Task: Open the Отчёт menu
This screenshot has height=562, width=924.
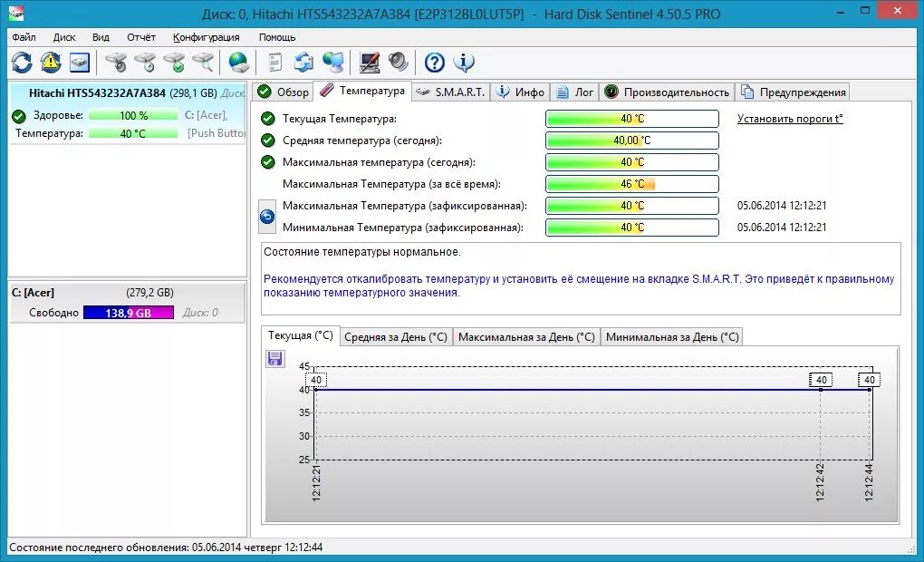Action: coord(141,37)
